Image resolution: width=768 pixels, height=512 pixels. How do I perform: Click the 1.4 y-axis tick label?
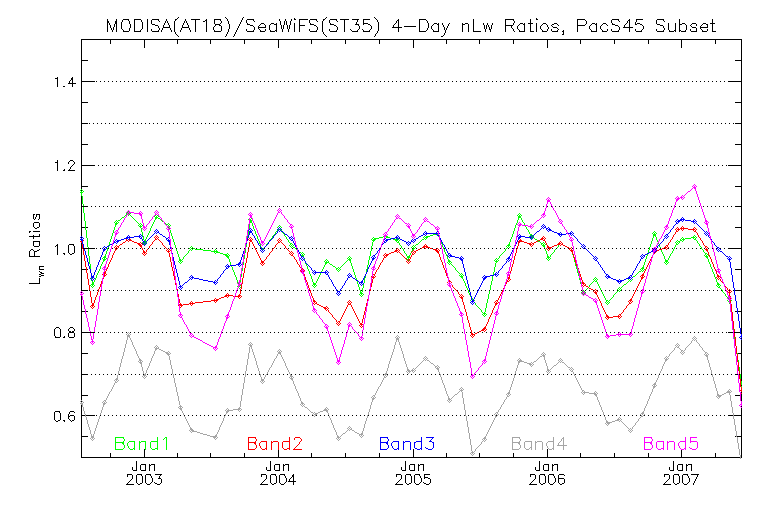coord(65,82)
